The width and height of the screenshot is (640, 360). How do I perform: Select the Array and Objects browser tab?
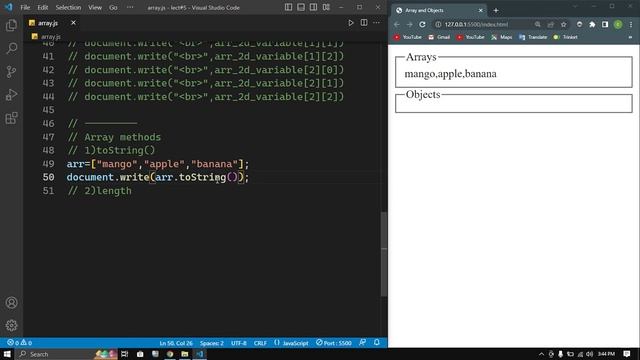coord(439,10)
